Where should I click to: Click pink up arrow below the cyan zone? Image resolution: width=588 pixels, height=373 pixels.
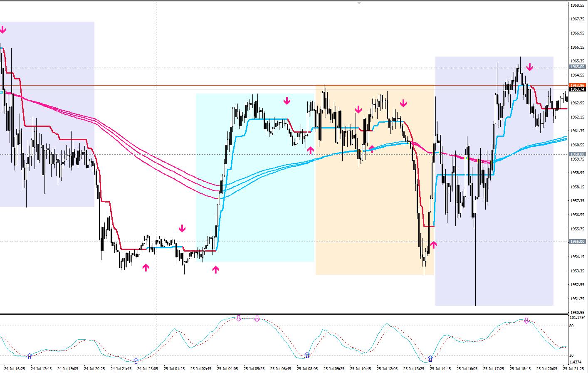[x=215, y=270]
